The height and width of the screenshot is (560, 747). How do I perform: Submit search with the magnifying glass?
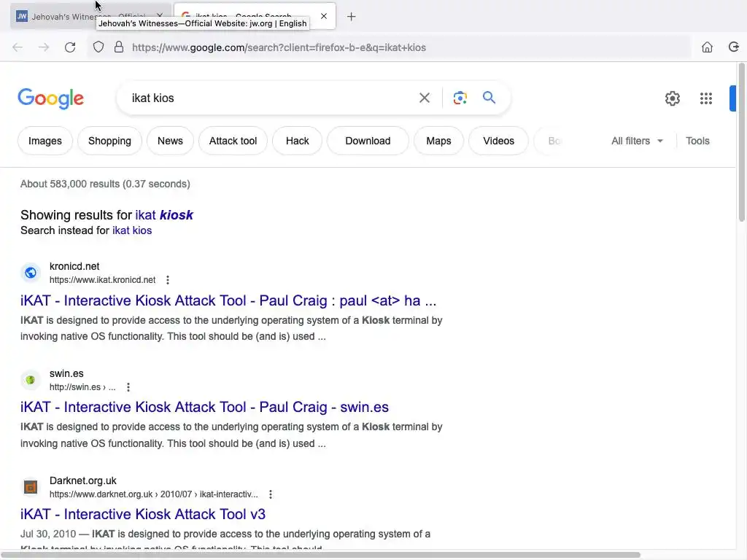pos(489,98)
